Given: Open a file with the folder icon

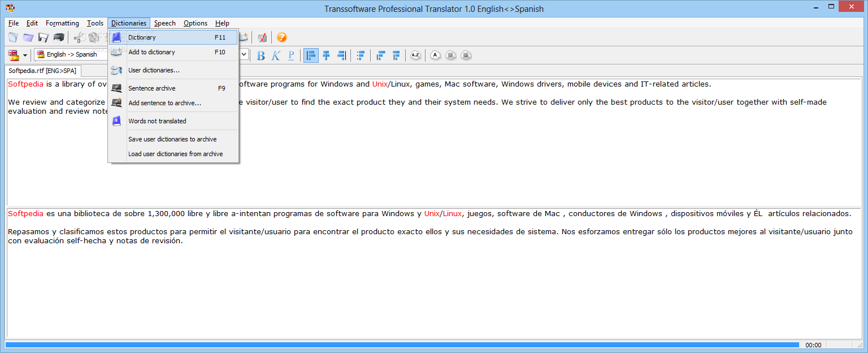Looking at the screenshot, I should point(28,37).
